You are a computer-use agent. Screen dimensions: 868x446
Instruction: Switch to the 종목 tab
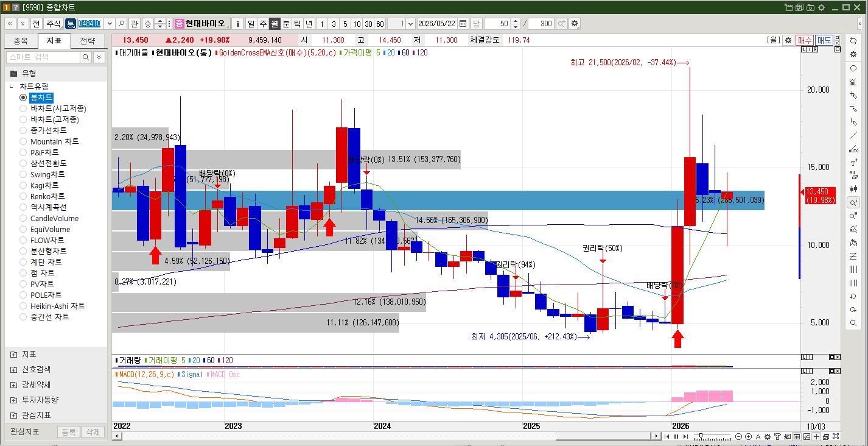click(21, 41)
